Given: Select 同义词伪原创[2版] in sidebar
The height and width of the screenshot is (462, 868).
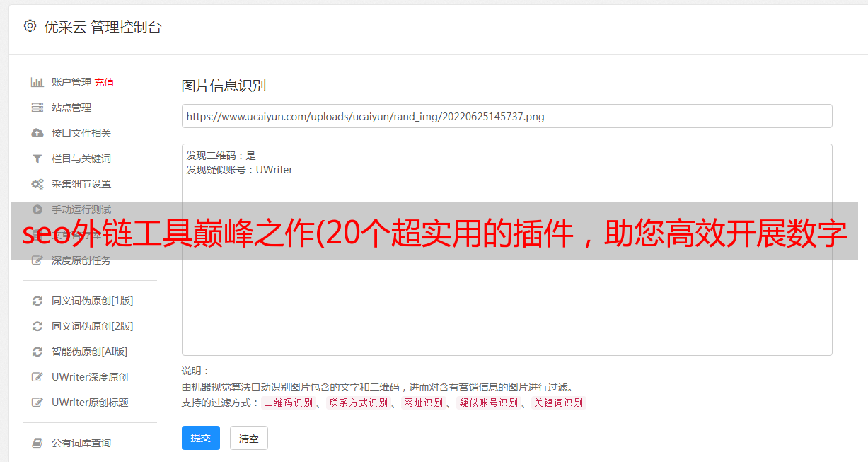Looking at the screenshot, I should [92, 326].
